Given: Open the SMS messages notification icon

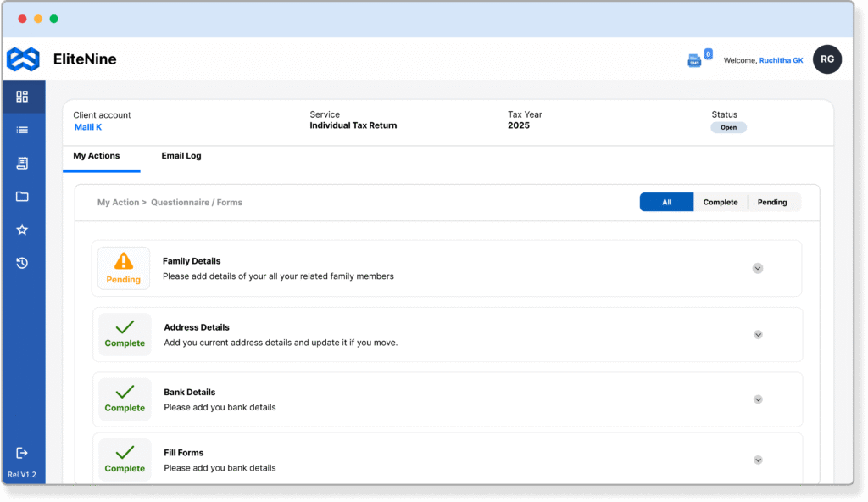Looking at the screenshot, I should (x=695, y=60).
